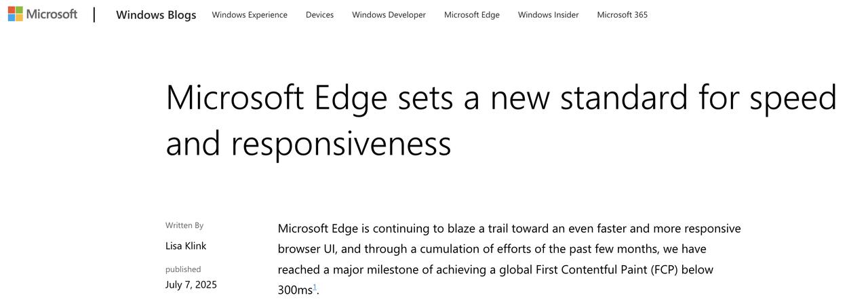Click 'First Contentful Paint (FCP)' in the paragraph

(607, 269)
